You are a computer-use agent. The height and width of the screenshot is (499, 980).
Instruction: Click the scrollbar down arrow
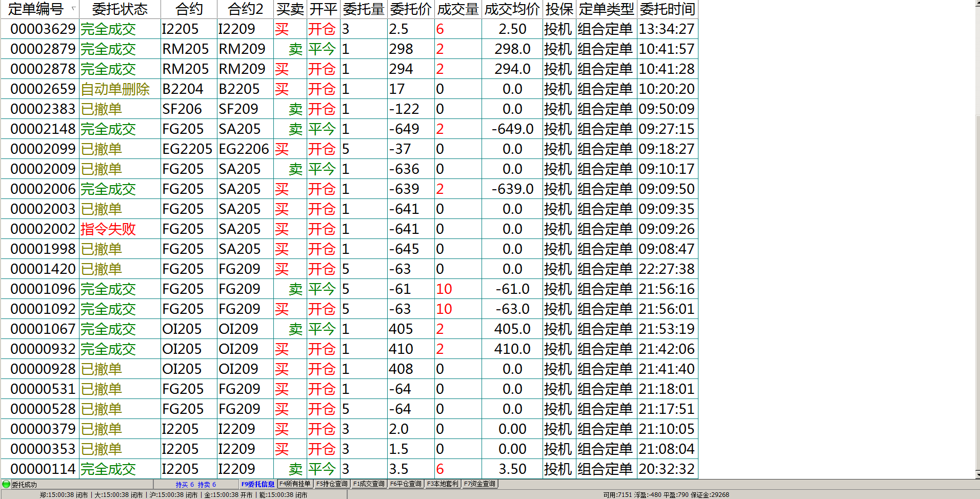tap(977, 475)
